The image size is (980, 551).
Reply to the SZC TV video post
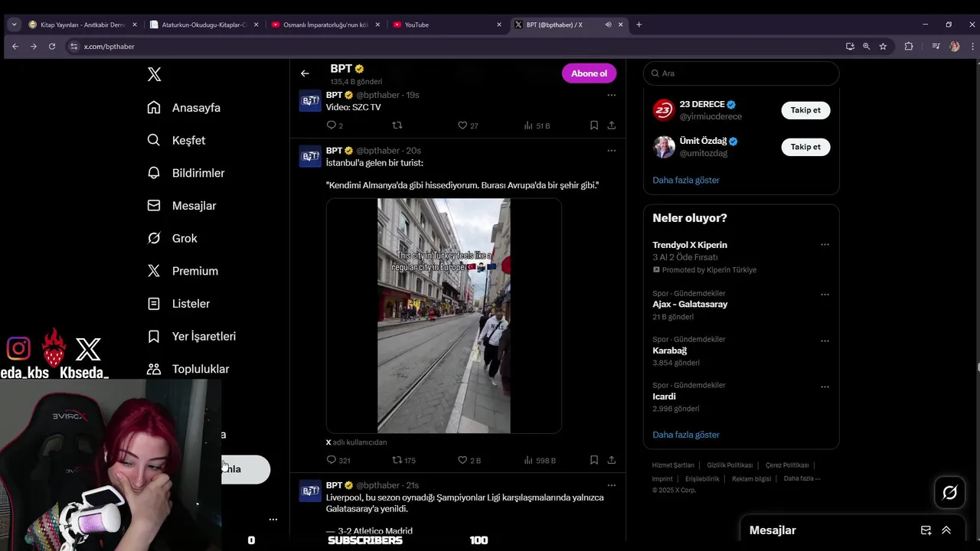pyautogui.click(x=335, y=126)
